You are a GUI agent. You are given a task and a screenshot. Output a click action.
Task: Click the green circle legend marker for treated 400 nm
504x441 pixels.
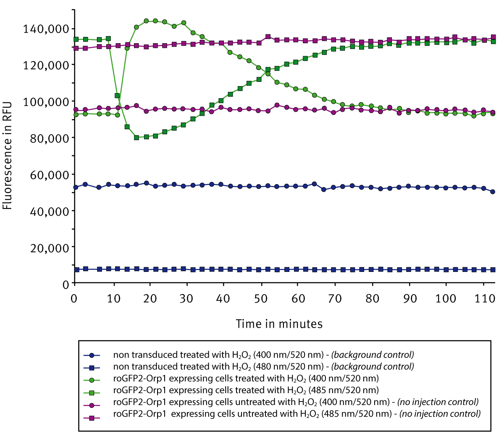point(92,380)
